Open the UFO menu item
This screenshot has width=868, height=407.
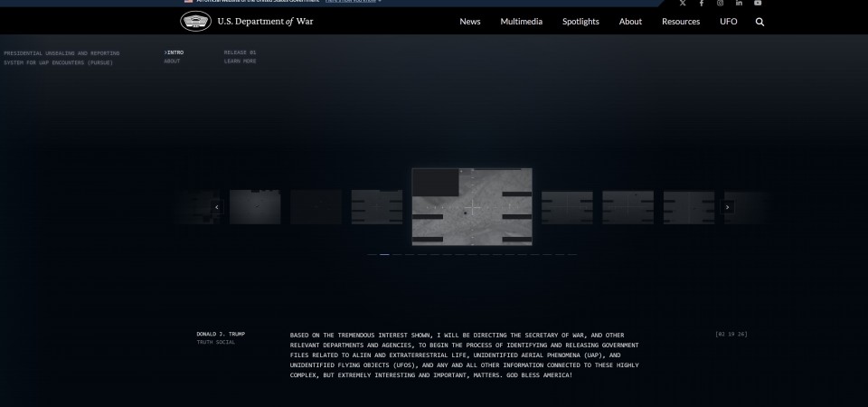point(729,22)
